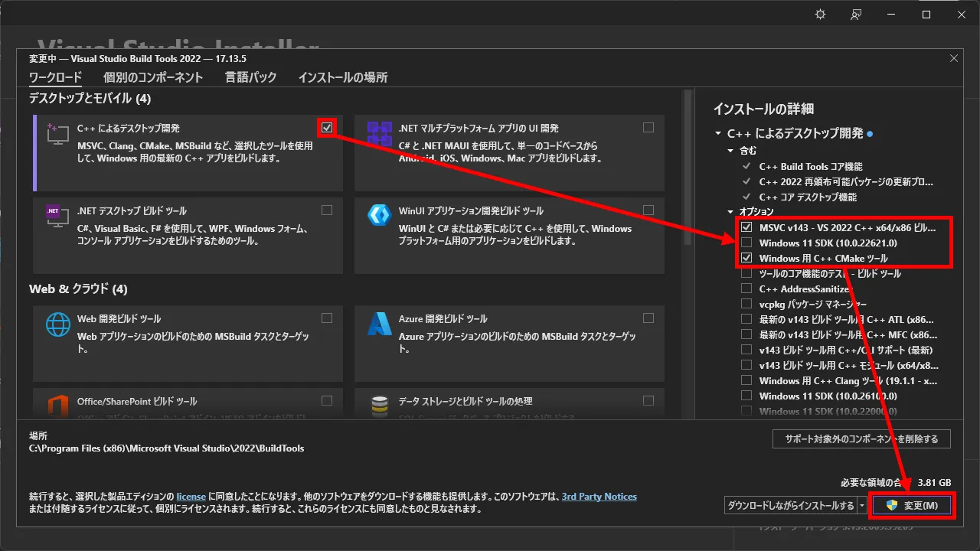
Task: Uncheck the C++ desktop development workload checkbox
Action: (327, 127)
